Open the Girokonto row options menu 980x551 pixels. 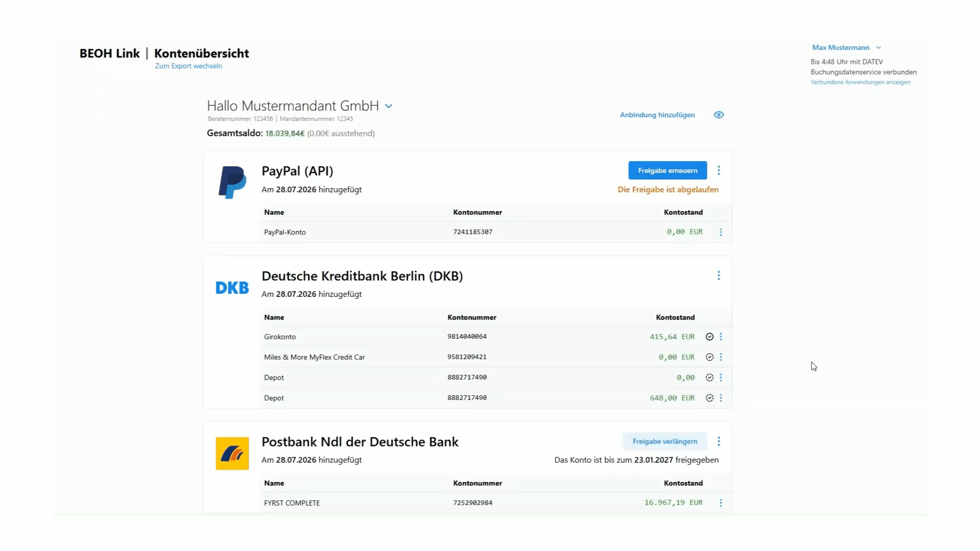[x=721, y=337]
